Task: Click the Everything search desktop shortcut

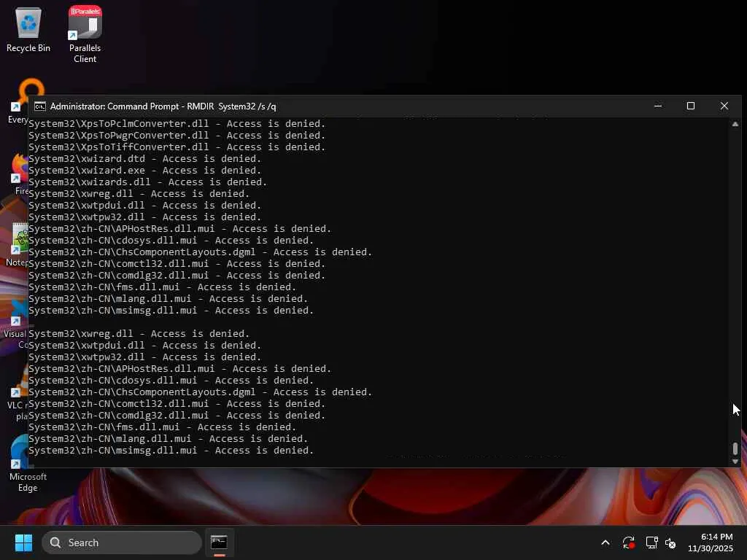Action: tap(19, 102)
